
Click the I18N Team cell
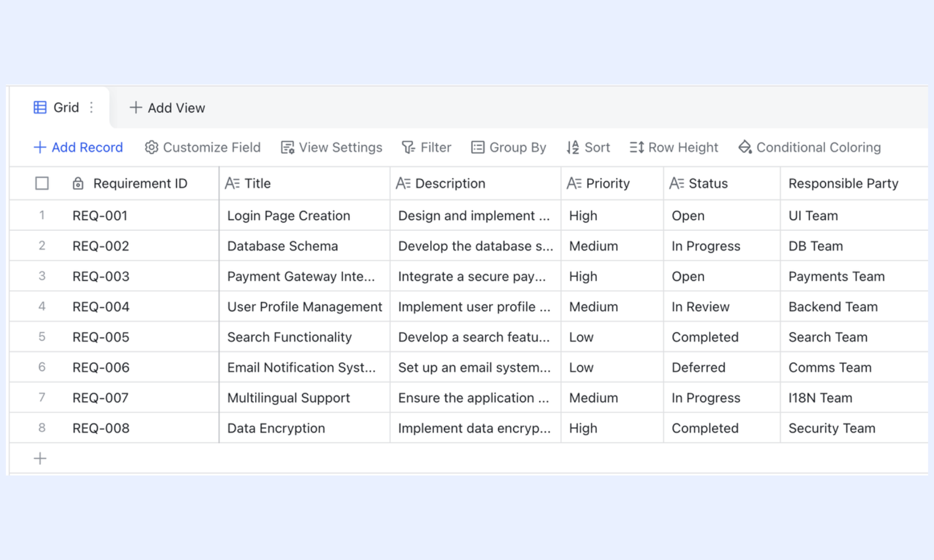point(854,398)
